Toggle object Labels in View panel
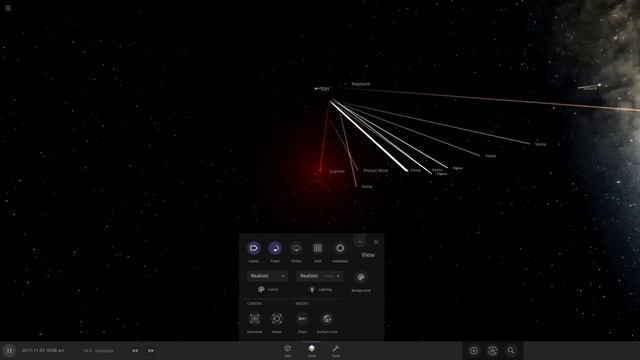The width and height of the screenshot is (640, 360). coord(253,248)
